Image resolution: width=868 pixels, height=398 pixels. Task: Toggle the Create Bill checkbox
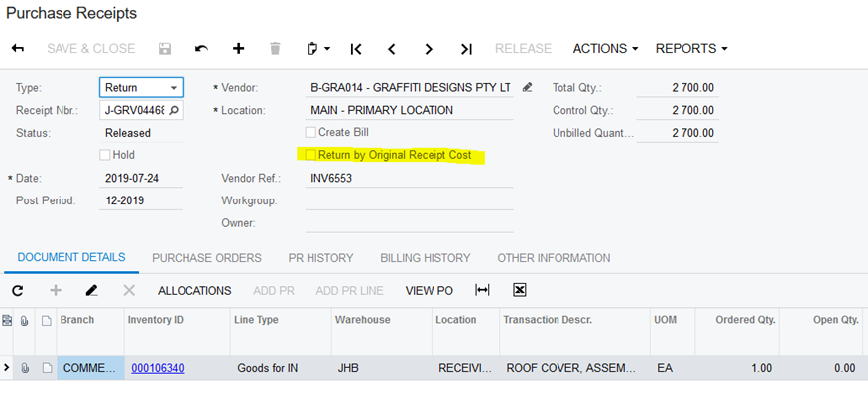[311, 132]
